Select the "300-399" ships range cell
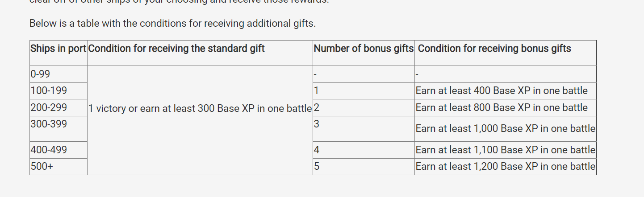Screen dimensions: 644x197 pos(49,124)
